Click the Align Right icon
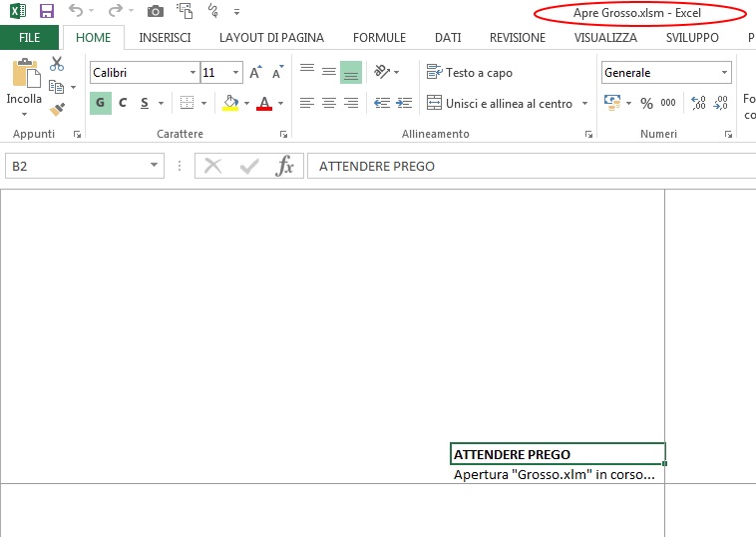The image size is (756, 537). tap(351, 103)
